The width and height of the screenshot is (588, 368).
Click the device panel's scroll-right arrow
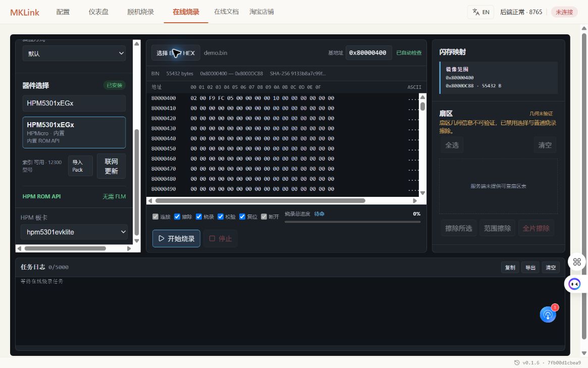(x=129, y=248)
